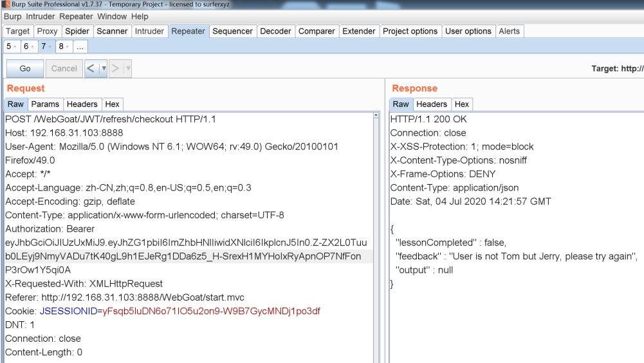Click the JSESSIONID cookie value
644x363 pixels.
(x=212, y=312)
